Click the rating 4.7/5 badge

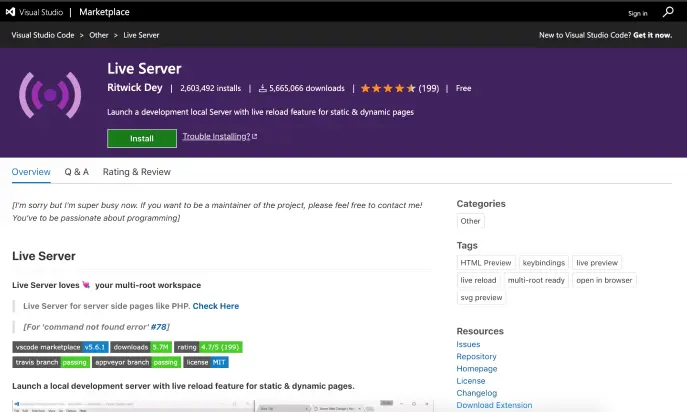(208, 347)
